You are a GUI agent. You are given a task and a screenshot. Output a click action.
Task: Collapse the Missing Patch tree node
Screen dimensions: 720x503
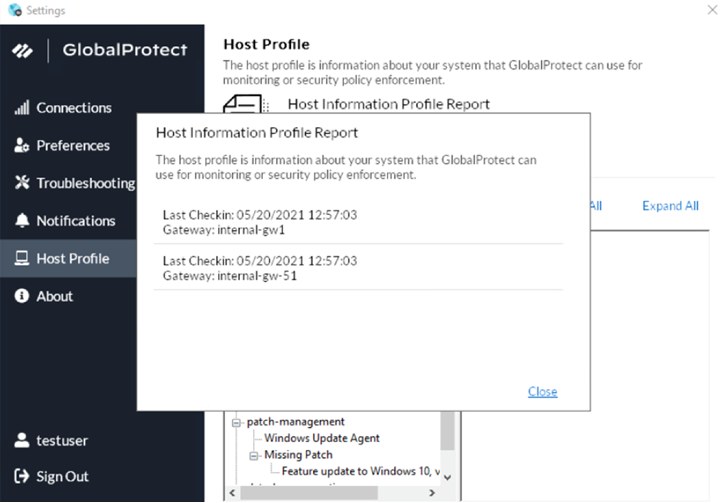255,455
